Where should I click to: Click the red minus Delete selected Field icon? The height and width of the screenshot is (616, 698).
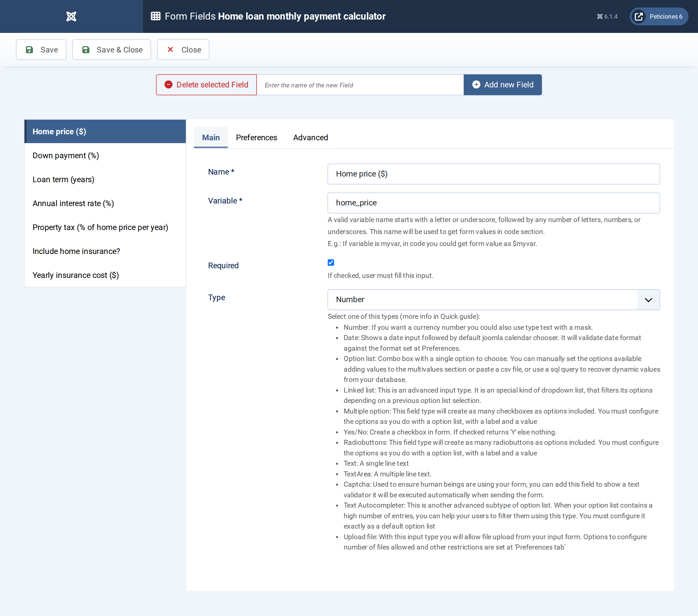pos(169,85)
